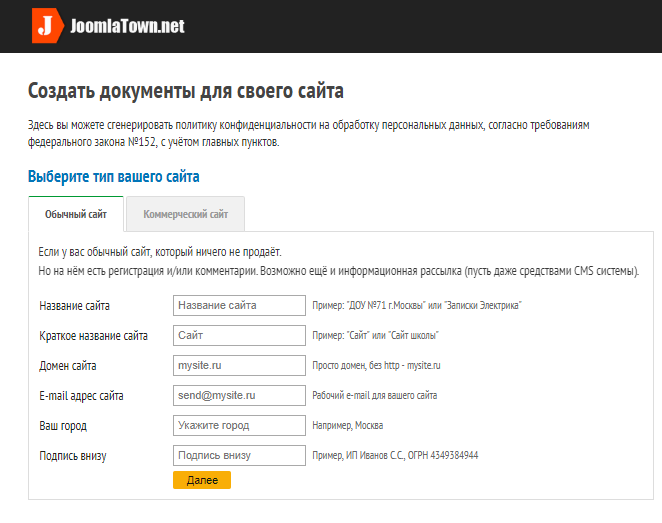This screenshot has height=523, width=662.
Task: Click the hint Просто домен, без http
Action: (376, 366)
